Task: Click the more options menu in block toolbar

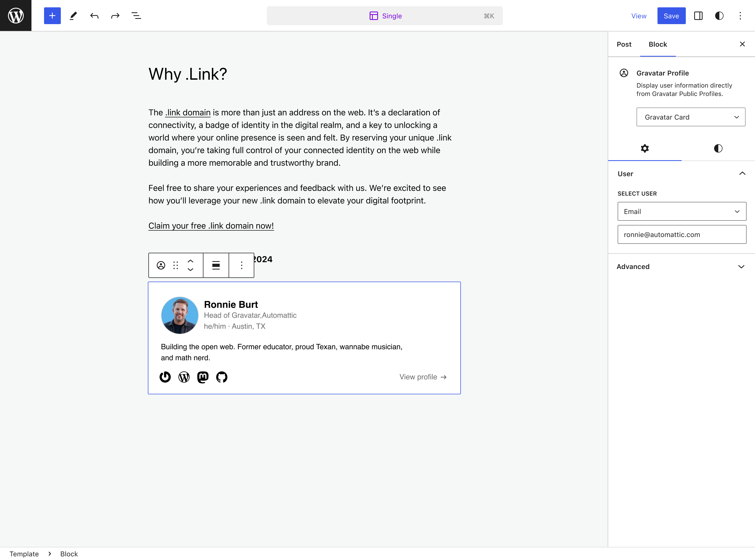Action: 241,265
